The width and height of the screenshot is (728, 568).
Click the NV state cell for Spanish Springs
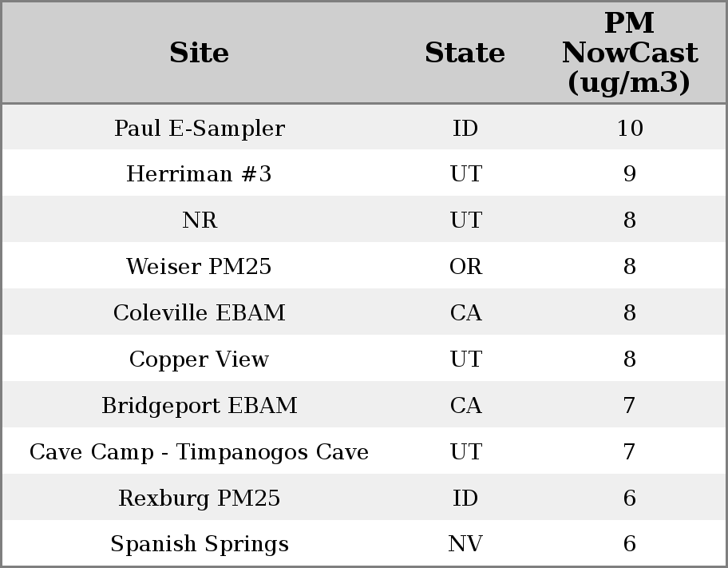click(x=465, y=544)
